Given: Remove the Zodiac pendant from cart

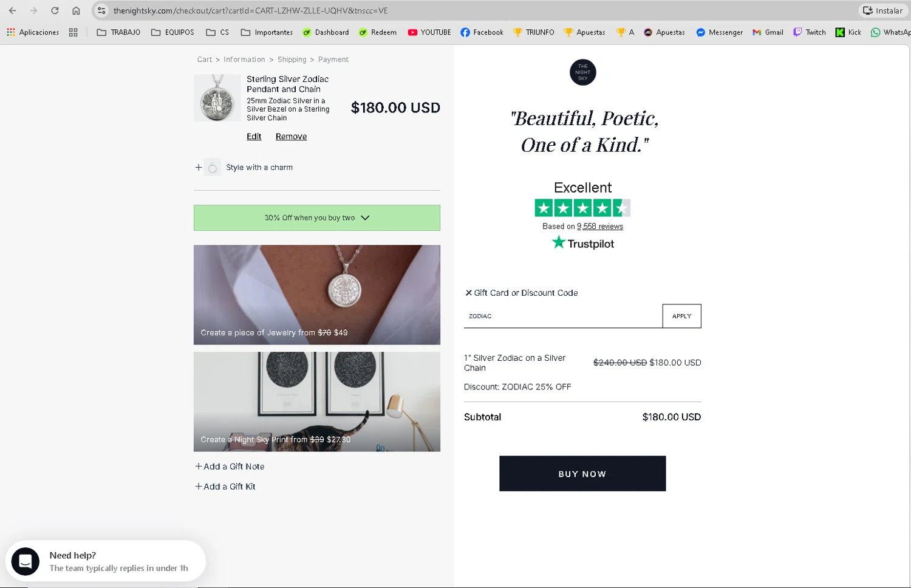Looking at the screenshot, I should point(291,137).
